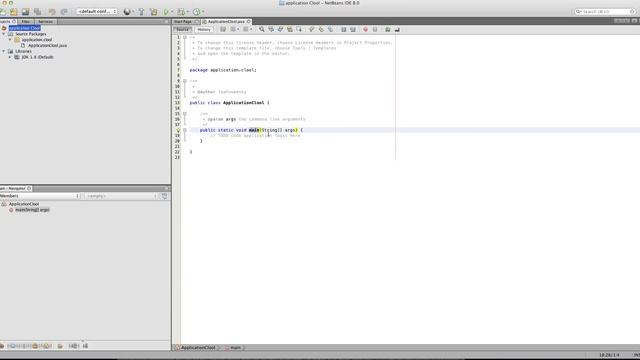Toggle Rectangular Selection editor icon
The image size is (640, 360).
pos(299,29)
